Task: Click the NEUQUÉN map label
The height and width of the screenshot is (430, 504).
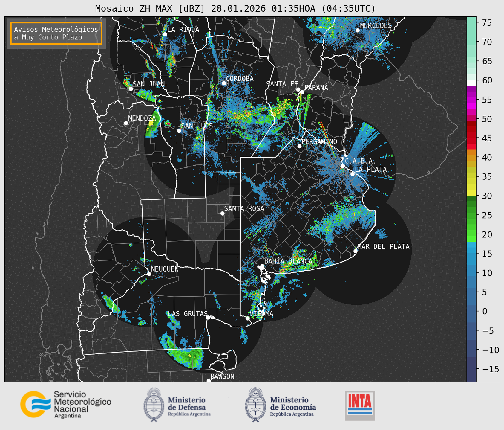Action: click(x=165, y=269)
